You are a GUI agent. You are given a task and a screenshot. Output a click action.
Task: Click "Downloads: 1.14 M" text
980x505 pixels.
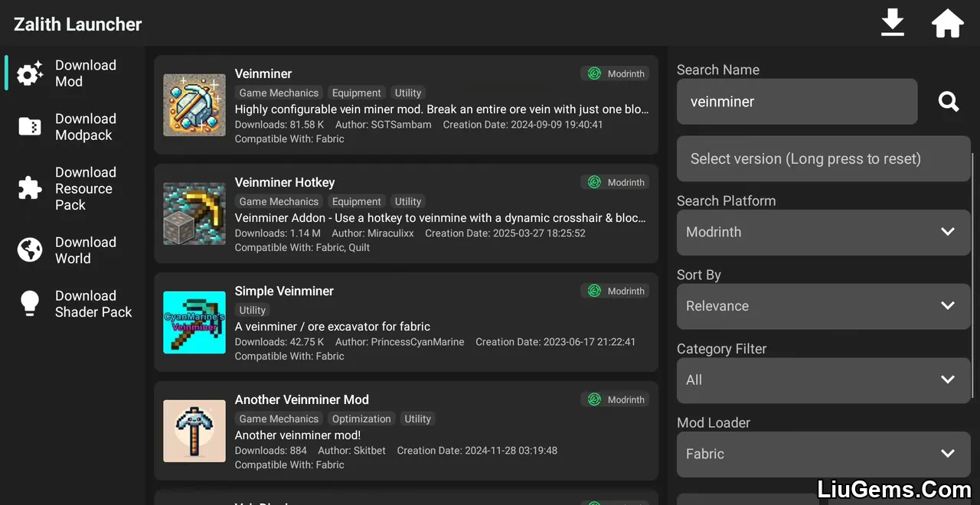(278, 233)
